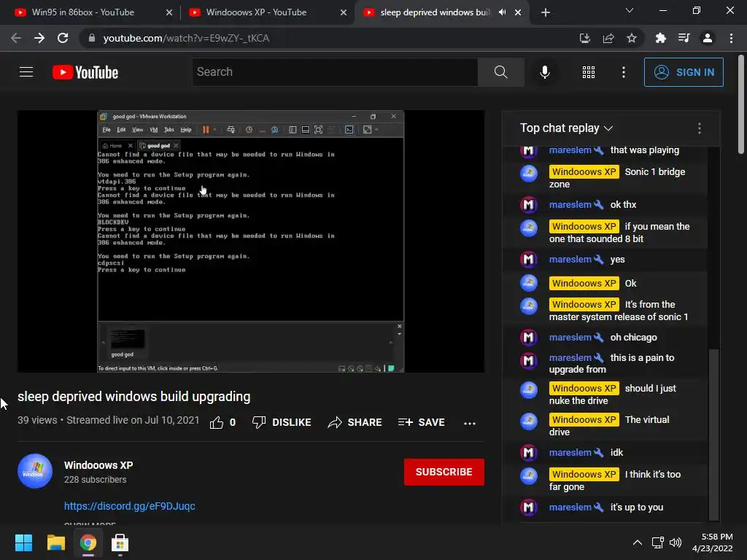Click the Chrome taskbar icon

click(88, 542)
